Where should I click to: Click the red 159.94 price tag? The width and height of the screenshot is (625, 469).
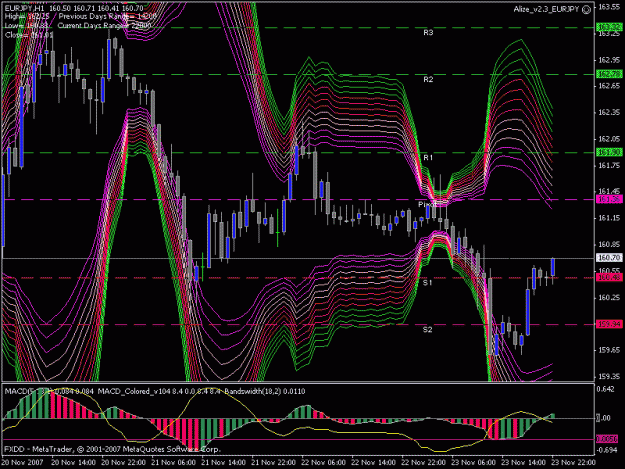[x=609, y=324]
